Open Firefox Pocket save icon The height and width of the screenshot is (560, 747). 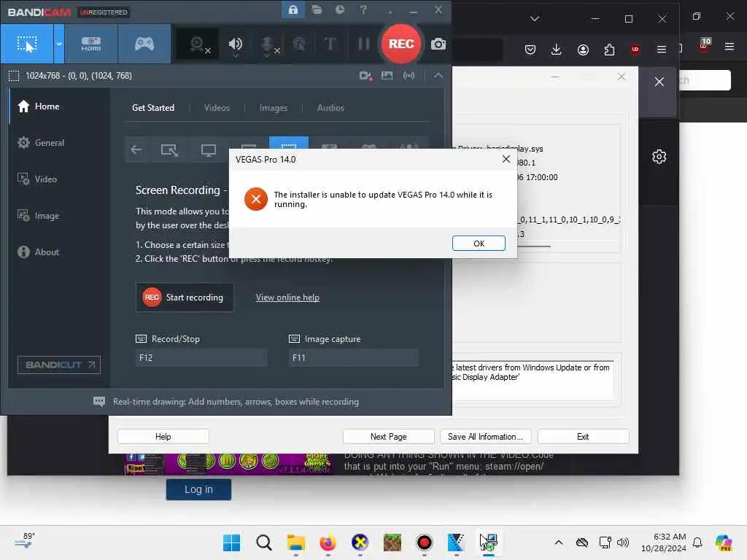pyautogui.click(x=530, y=50)
